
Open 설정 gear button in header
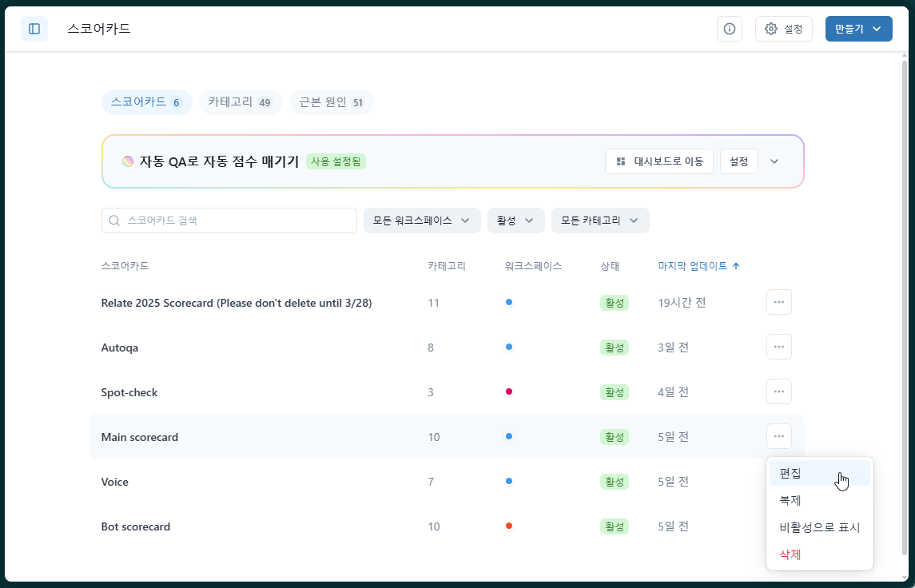click(784, 29)
